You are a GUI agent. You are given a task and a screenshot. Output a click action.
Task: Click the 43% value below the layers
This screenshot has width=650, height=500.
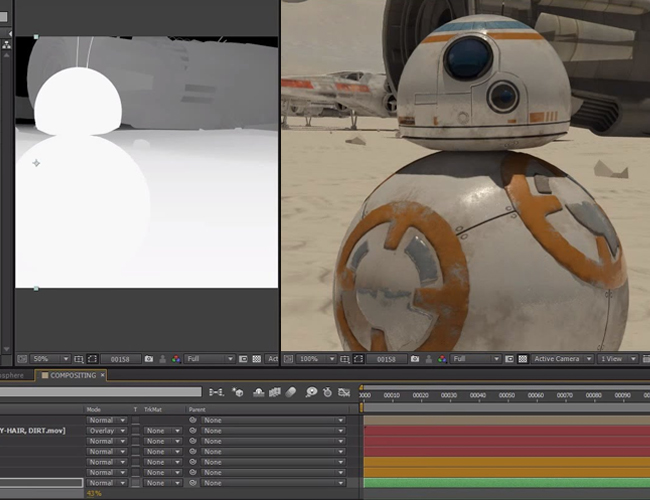[94, 493]
